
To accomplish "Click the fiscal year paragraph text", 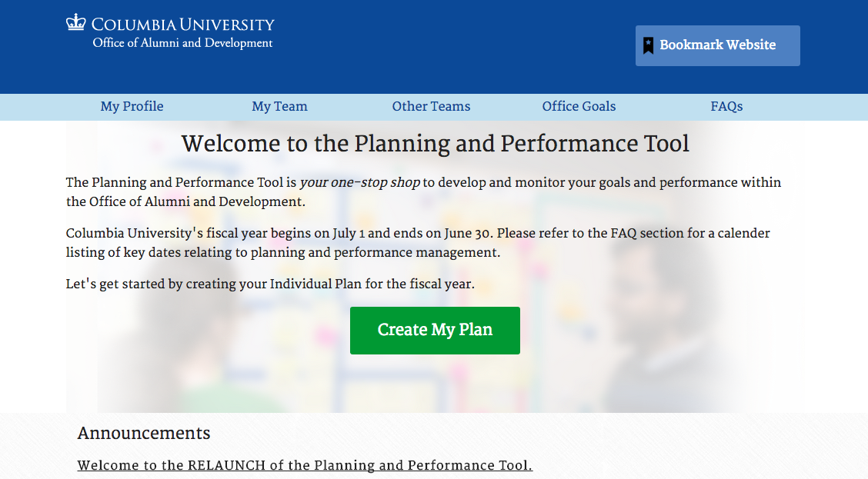I will (x=418, y=242).
